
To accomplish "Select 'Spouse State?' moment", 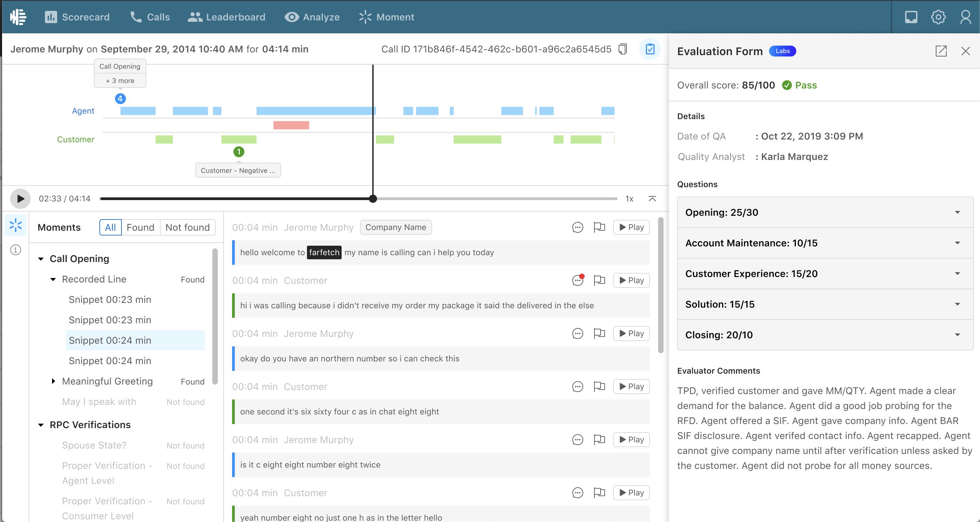I will coord(94,445).
